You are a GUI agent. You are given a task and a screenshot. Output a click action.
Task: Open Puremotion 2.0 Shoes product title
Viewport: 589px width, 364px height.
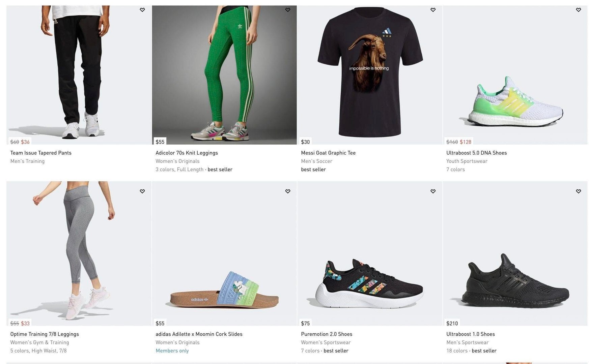tap(327, 334)
